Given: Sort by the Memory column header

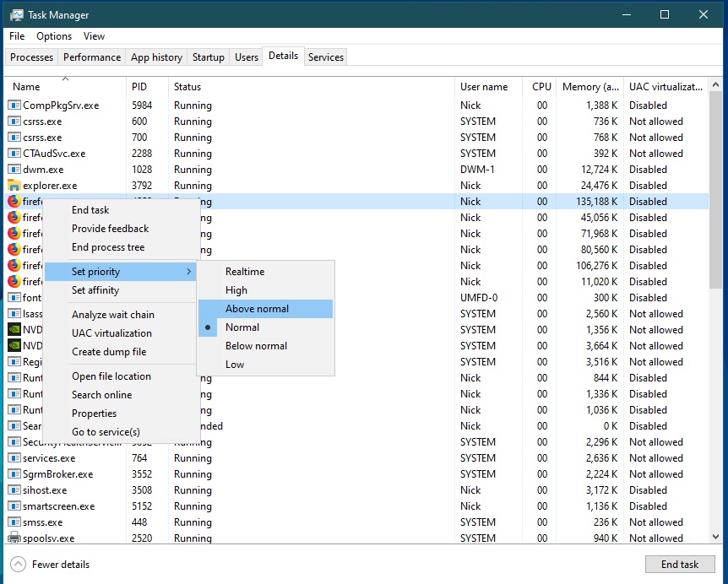Looking at the screenshot, I should click(x=590, y=87).
